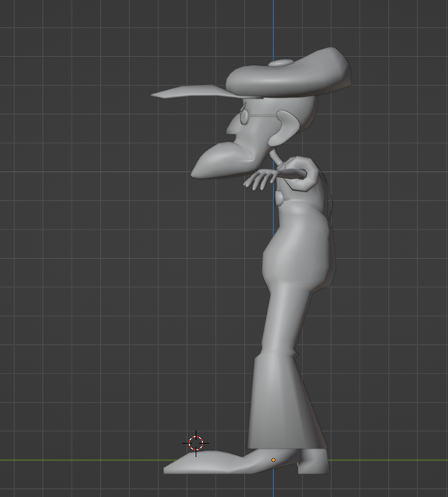This screenshot has height=497, width=448.
Task: Click the character's flared trouser leg
Action: (x=284, y=403)
